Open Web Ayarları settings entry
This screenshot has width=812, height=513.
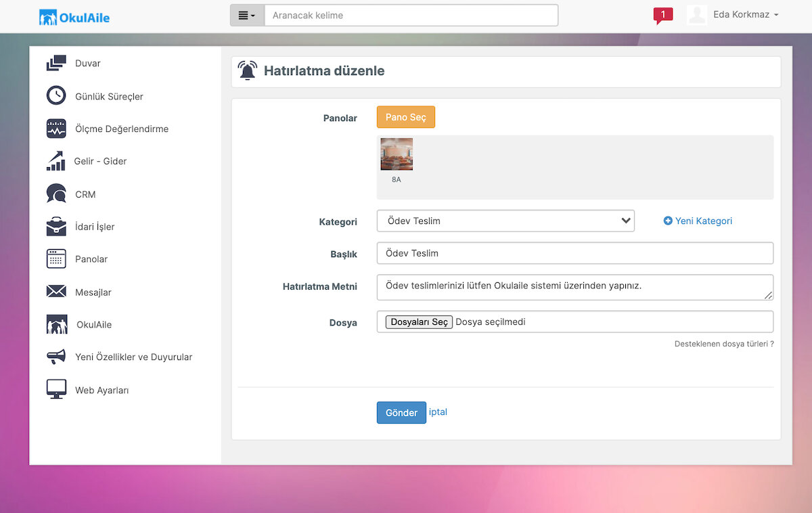[x=101, y=391]
